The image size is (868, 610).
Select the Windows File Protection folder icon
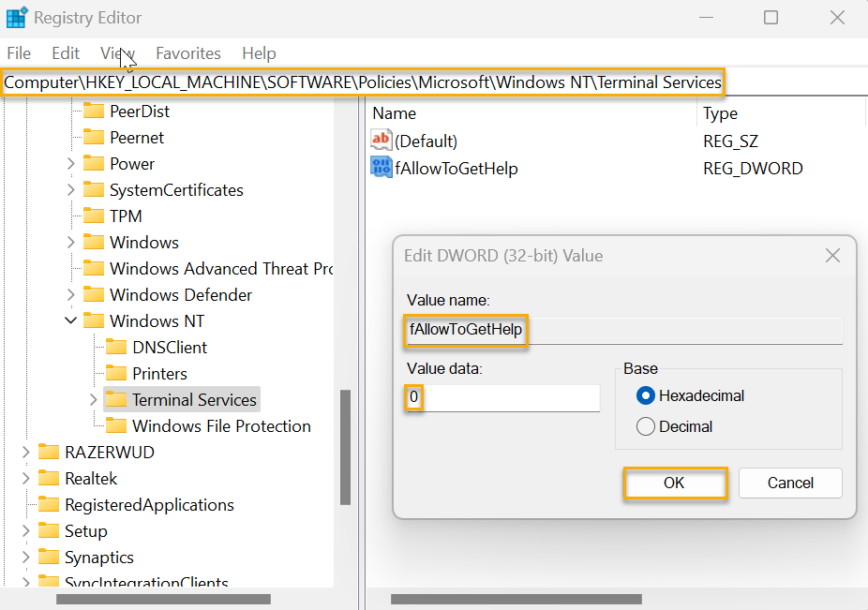click(x=117, y=425)
